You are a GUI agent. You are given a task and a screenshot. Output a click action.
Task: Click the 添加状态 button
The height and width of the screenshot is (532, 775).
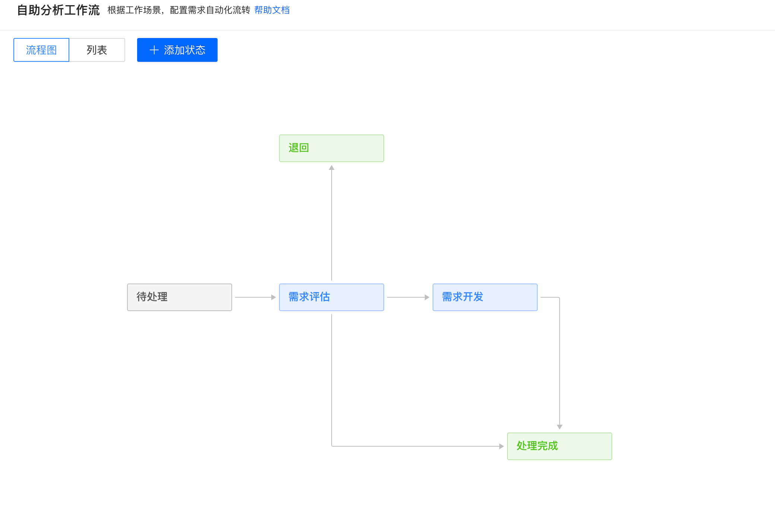[177, 50]
